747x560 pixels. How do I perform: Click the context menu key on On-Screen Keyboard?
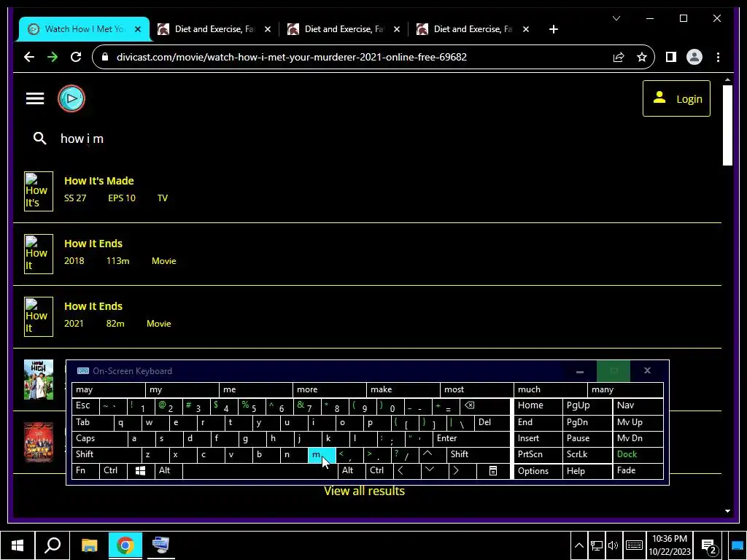coord(493,470)
